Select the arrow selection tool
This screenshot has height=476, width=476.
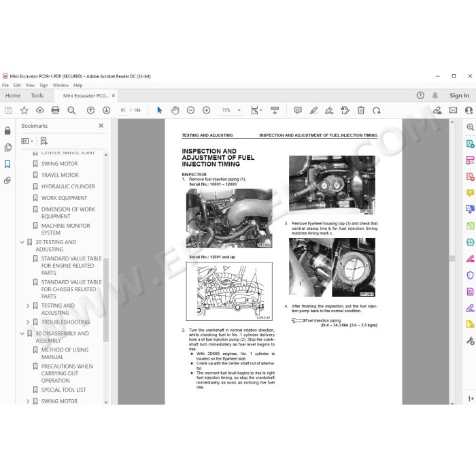point(159,110)
